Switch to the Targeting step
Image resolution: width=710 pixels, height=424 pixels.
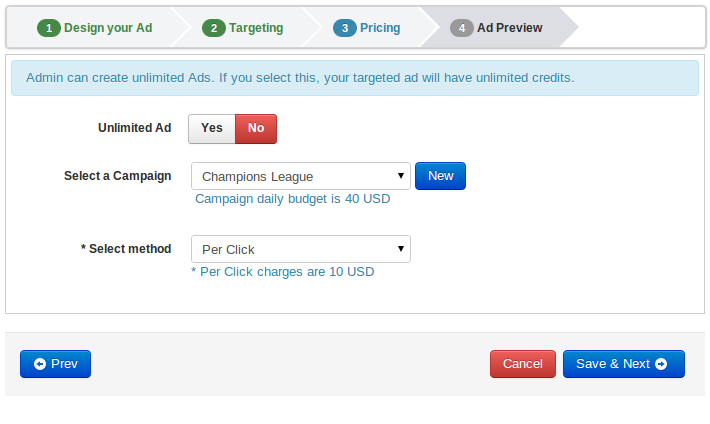click(256, 28)
